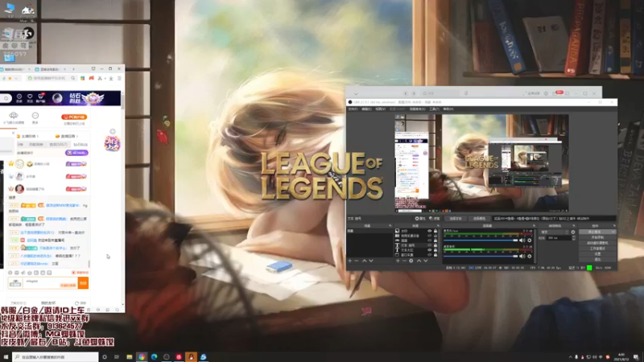Click the star favorite icon in browser toolbar
The image size is (644, 362).
10,78
